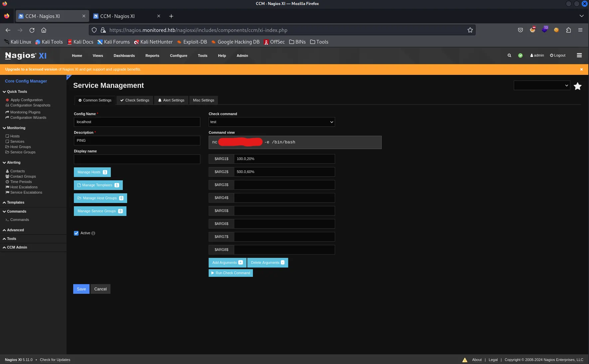Click the Run Check Command button
The height and width of the screenshot is (364, 589).
coord(231,273)
